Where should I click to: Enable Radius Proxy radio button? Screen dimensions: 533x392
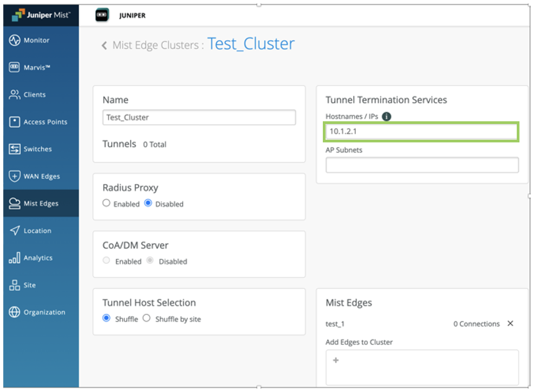pyautogui.click(x=107, y=204)
